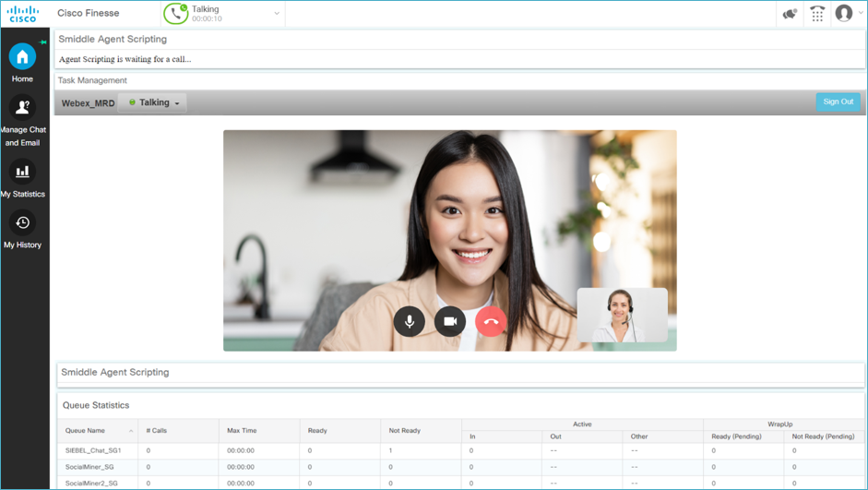Viewport: 868px width, 490px height.
Task: Sign out of Webex_MRD
Action: [838, 102]
